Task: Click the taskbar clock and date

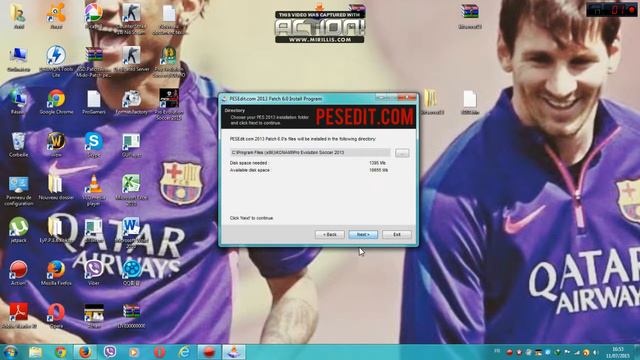Action: click(618, 352)
